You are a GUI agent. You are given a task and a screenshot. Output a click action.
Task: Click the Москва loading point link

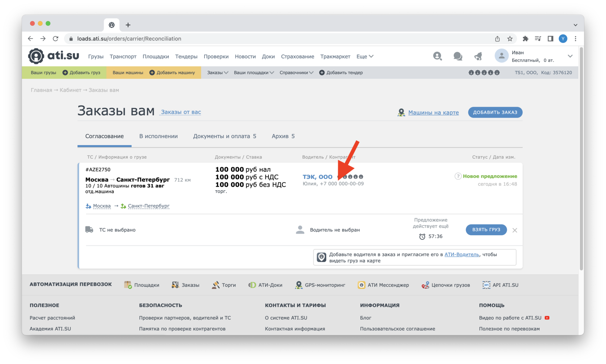coord(102,206)
